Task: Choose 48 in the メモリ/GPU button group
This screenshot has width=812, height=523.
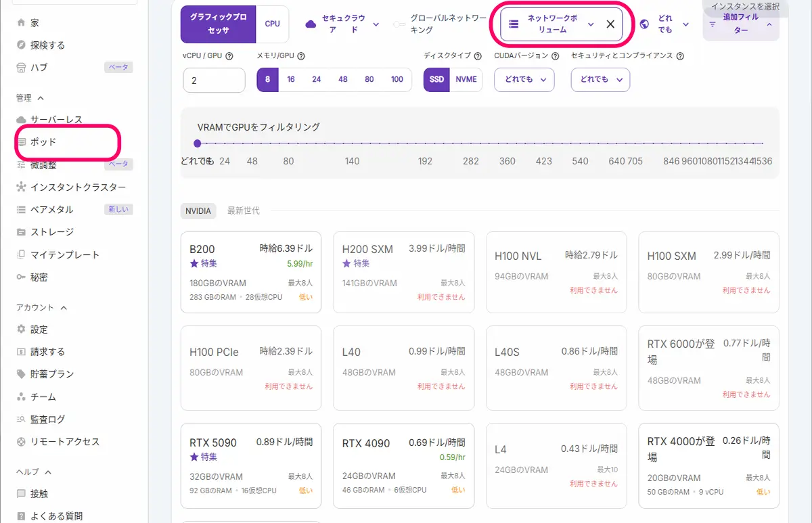Action: [x=343, y=80]
